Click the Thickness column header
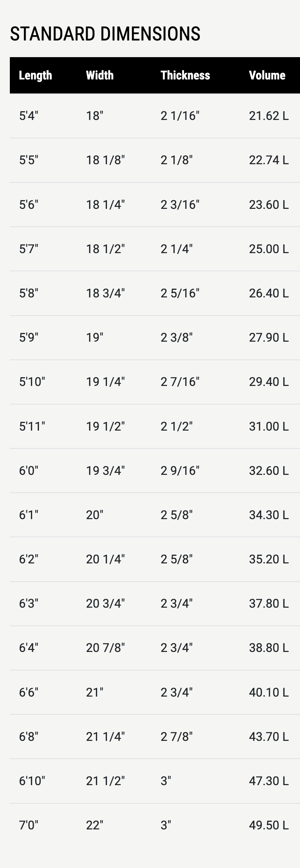The width and height of the screenshot is (300, 868). pyautogui.click(x=185, y=75)
